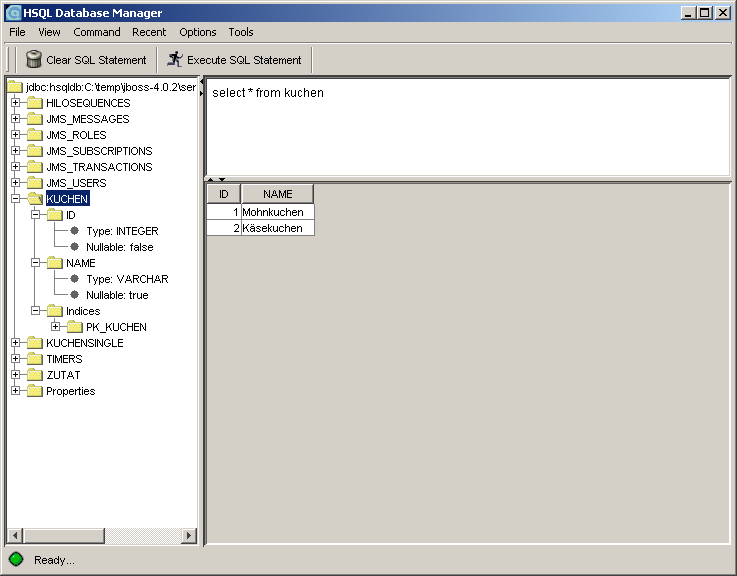The height and width of the screenshot is (576, 737).
Task: Expand the KUCHENSINGLE tree node
Action: pyautogui.click(x=16, y=342)
